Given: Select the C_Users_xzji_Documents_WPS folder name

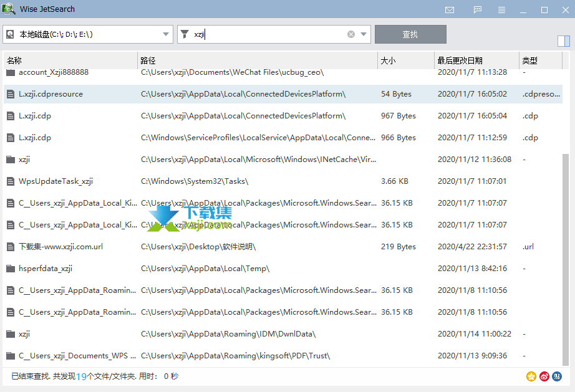Looking at the screenshot, I should point(77,356).
